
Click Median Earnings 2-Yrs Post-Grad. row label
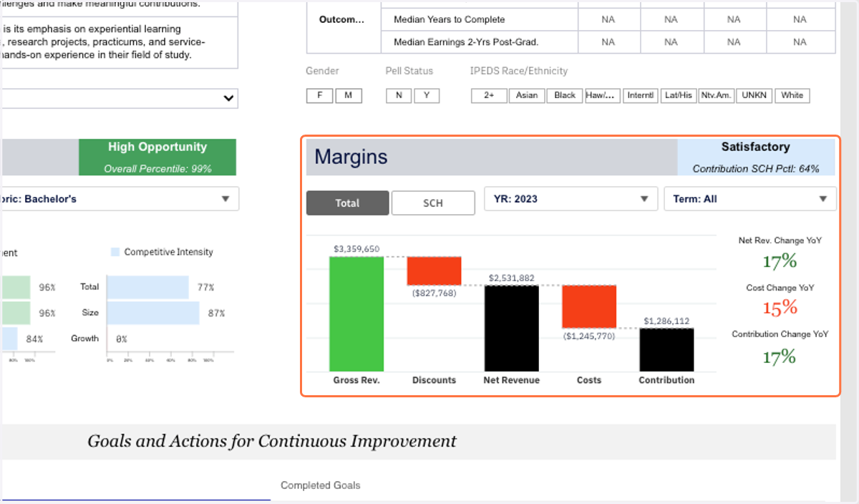(x=466, y=42)
